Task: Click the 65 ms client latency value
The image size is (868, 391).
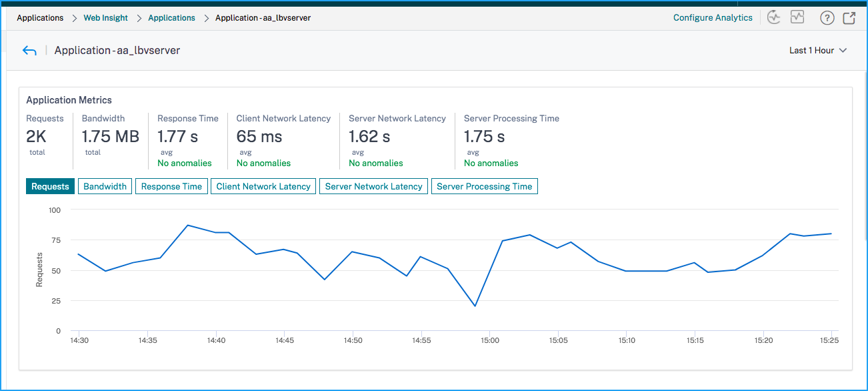Action: [259, 137]
